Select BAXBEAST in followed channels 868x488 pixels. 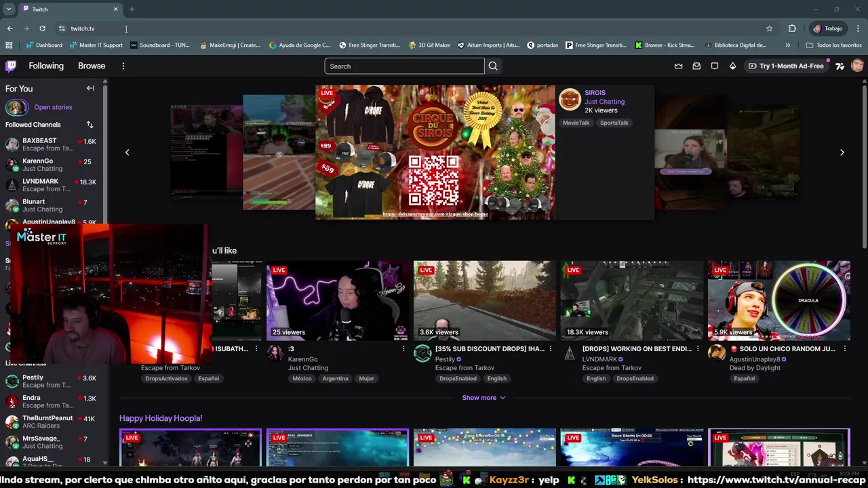(51, 144)
